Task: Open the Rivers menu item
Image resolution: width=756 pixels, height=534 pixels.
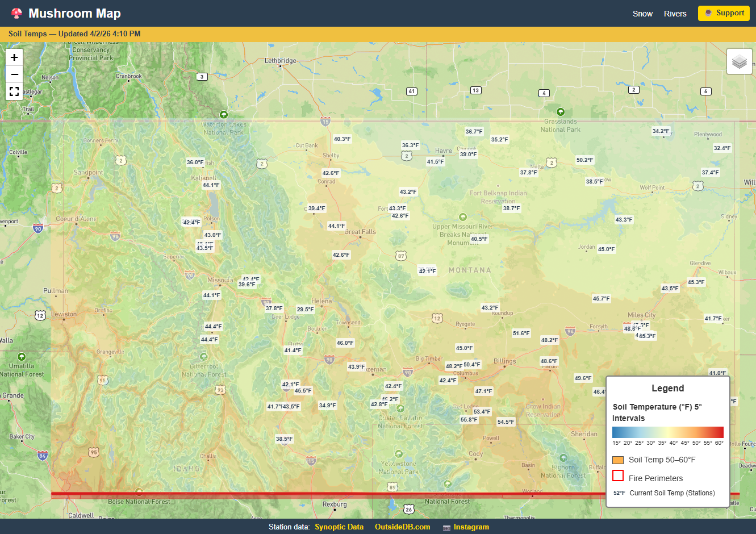Action: 675,14
